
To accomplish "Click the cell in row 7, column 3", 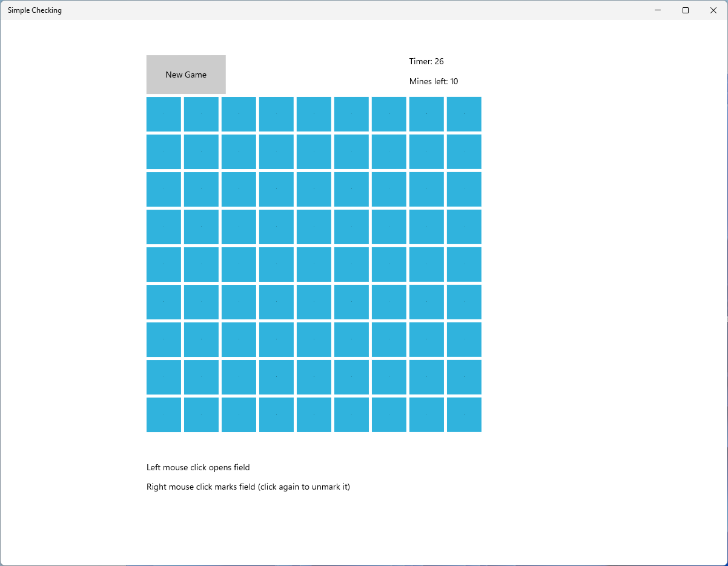I will 239,339.
